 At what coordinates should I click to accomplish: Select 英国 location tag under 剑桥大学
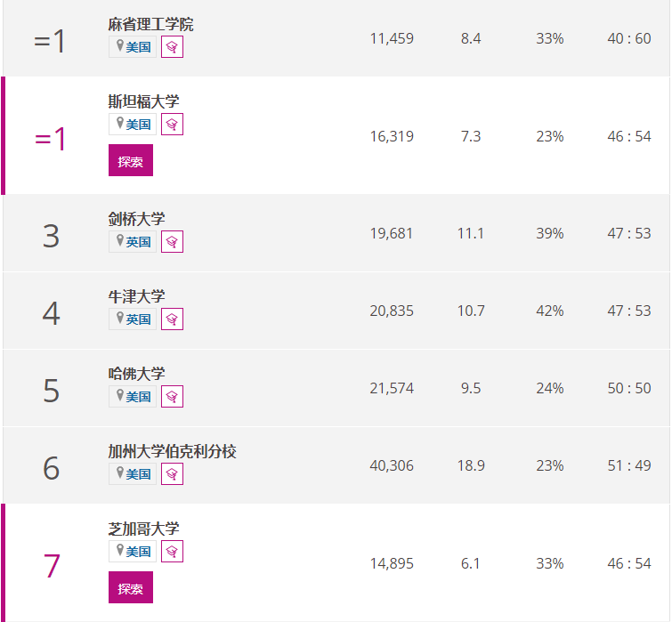133,242
